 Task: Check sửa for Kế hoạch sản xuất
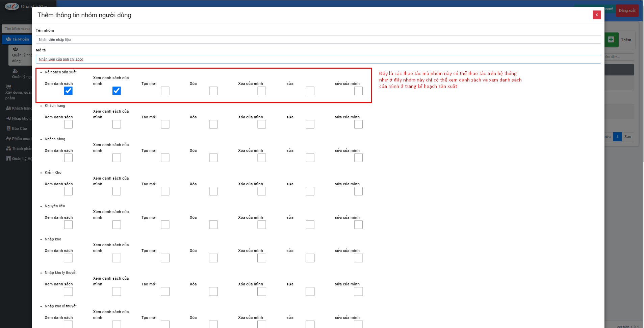pyautogui.click(x=310, y=91)
